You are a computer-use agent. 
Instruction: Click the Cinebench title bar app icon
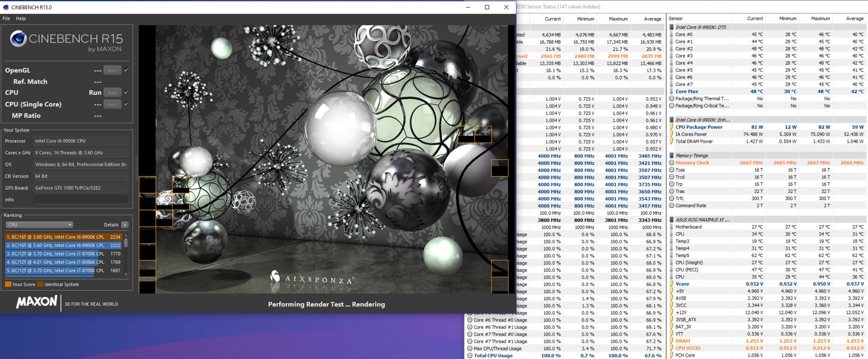click(x=6, y=7)
